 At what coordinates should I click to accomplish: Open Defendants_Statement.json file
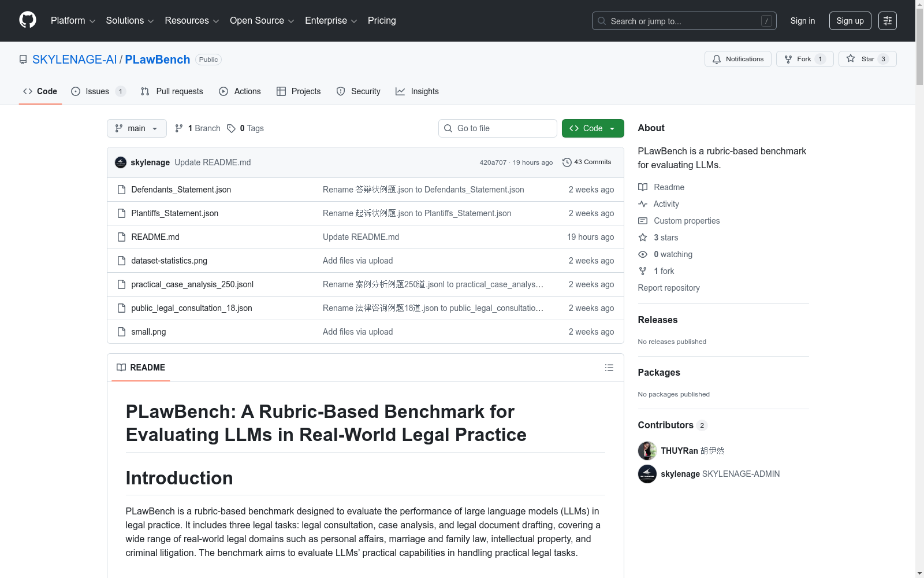[x=181, y=190]
